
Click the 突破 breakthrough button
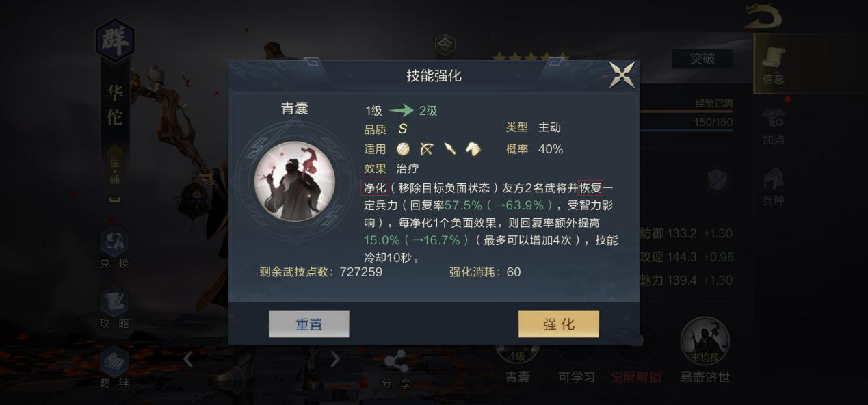(x=702, y=59)
